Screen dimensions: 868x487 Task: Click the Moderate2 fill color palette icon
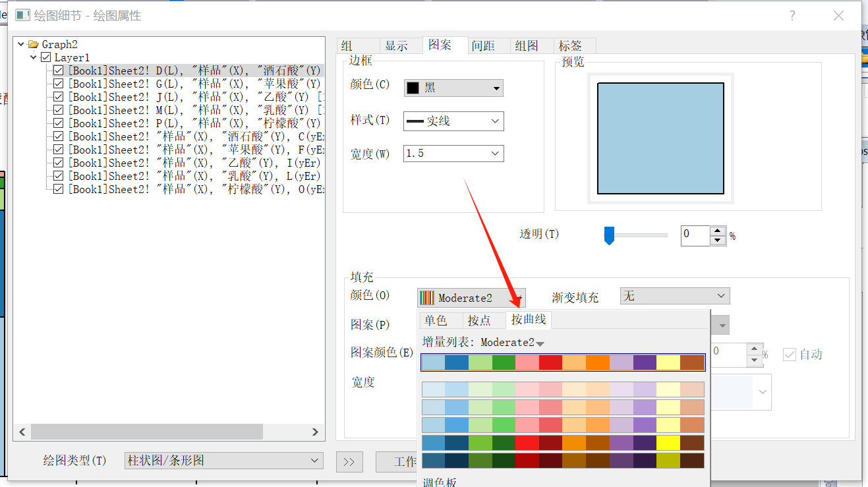click(x=428, y=298)
